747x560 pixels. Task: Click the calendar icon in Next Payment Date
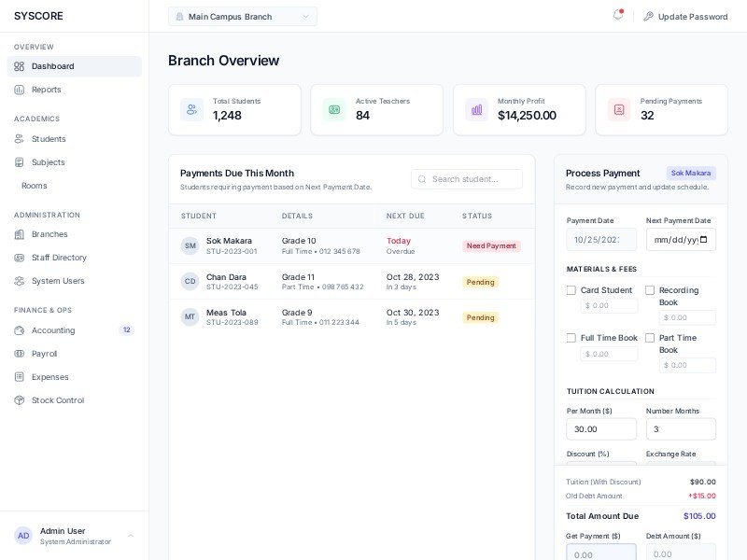coord(704,240)
